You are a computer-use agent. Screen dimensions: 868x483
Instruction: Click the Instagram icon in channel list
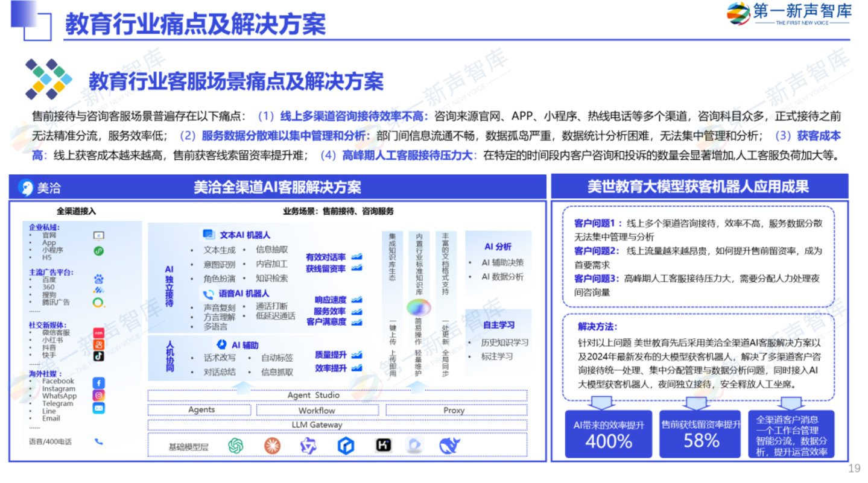click(x=98, y=395)
